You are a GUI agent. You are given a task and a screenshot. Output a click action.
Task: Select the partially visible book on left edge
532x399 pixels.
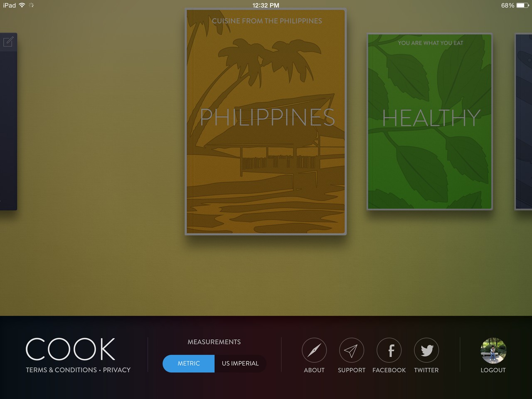coord(8,121)
